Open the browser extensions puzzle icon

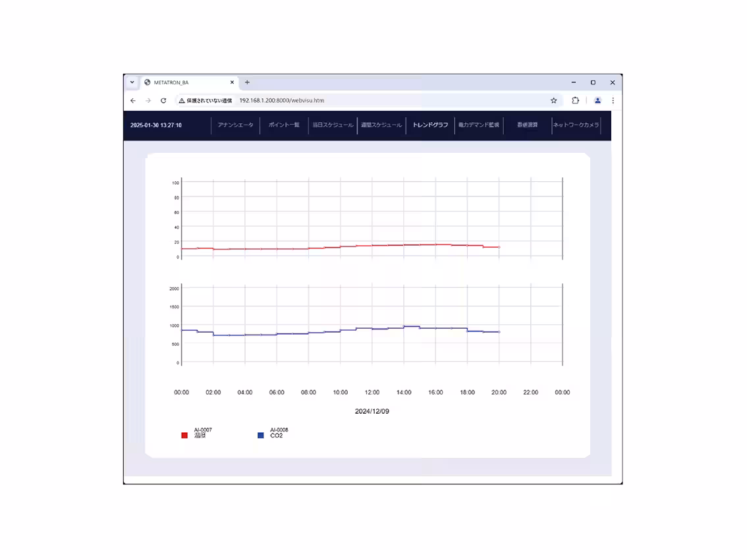point(575,101)
